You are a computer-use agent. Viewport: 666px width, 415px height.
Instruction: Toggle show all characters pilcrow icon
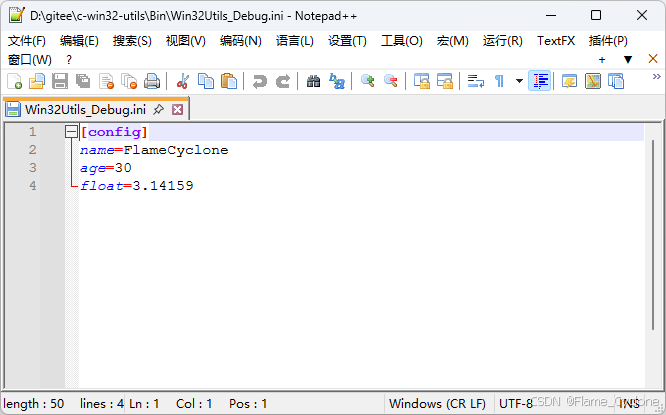500,81
